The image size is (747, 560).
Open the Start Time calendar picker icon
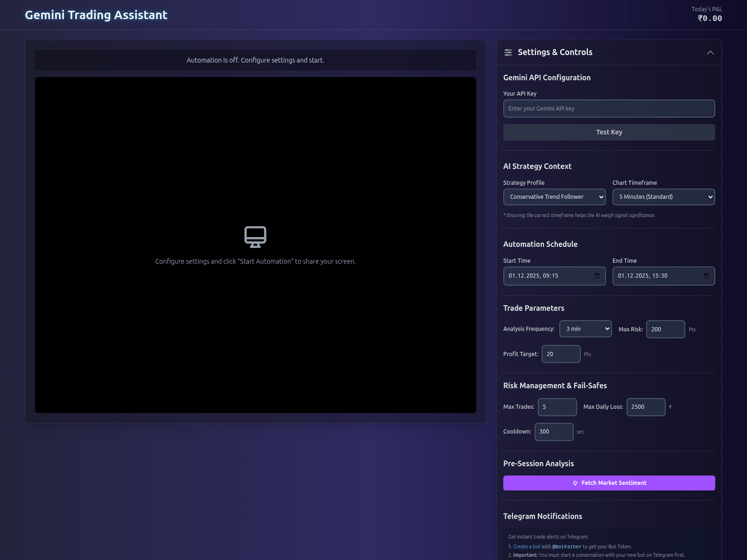pos(597,276)
